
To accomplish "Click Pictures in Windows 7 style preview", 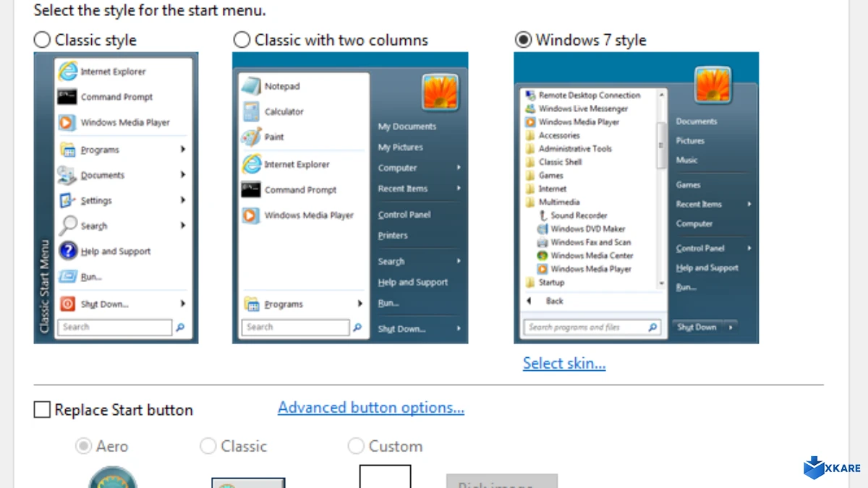I will click(x=690, y=140).
